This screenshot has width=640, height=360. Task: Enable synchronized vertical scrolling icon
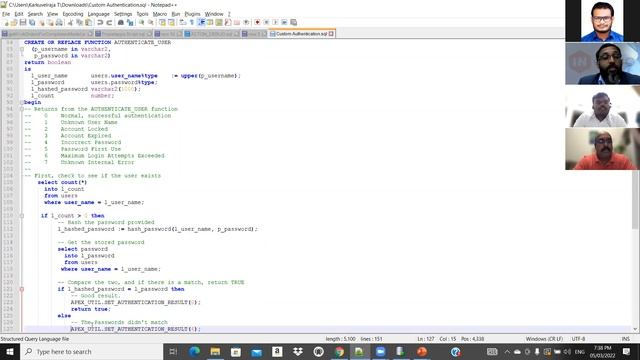pos(162,22)
